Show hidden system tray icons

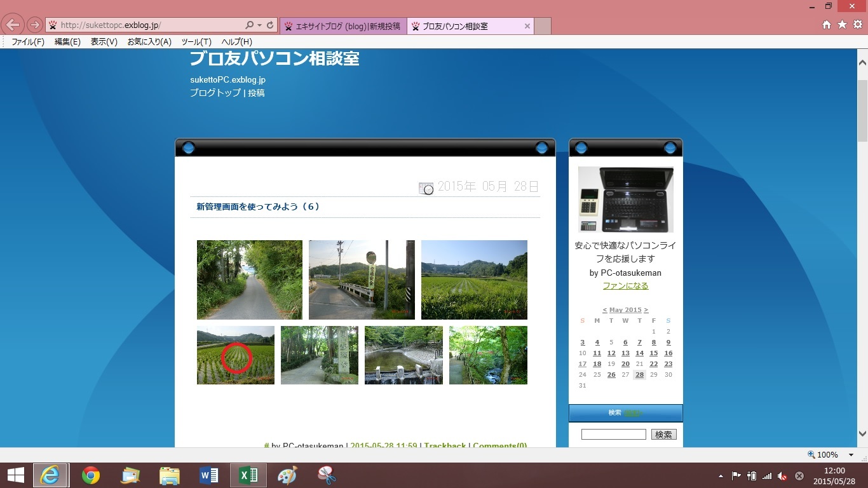(x=721, y=476)
